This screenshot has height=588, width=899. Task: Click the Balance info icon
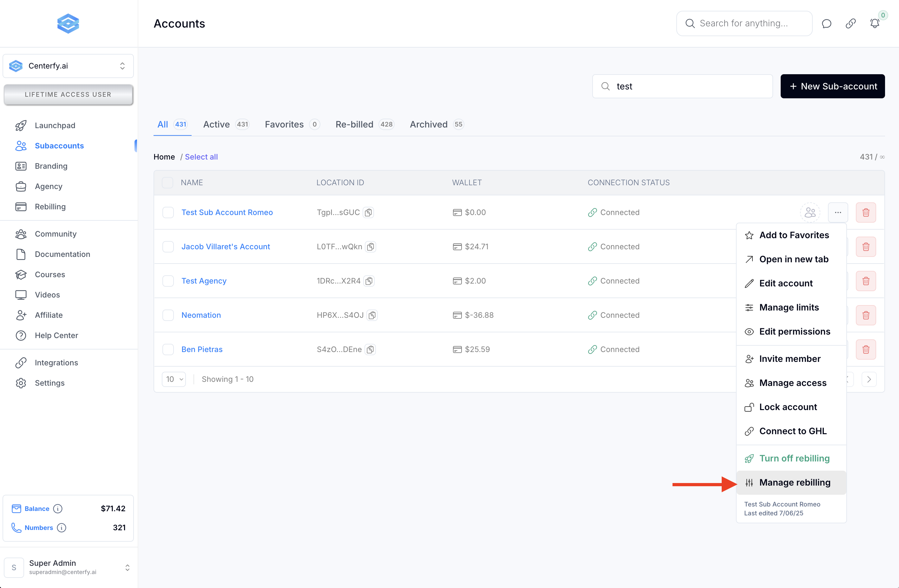coord(58,509)
